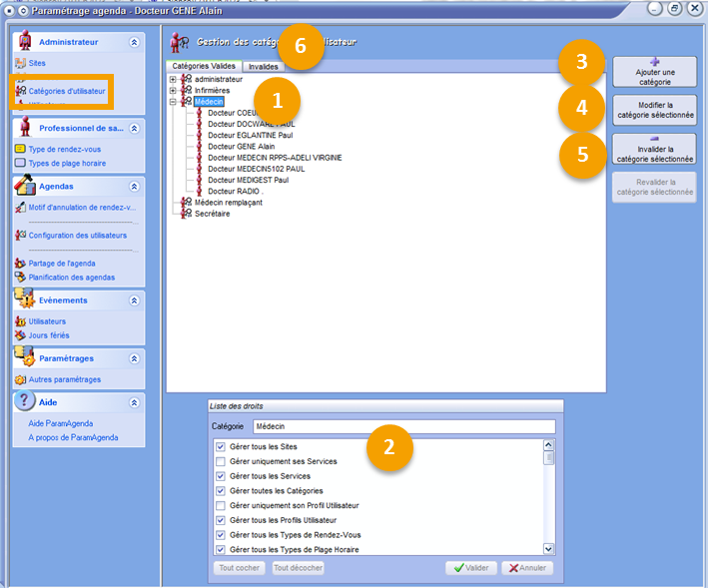The image size is (708, 588).
Task: Click the Partage de l'agenda icon
Action: click(20, 264)
